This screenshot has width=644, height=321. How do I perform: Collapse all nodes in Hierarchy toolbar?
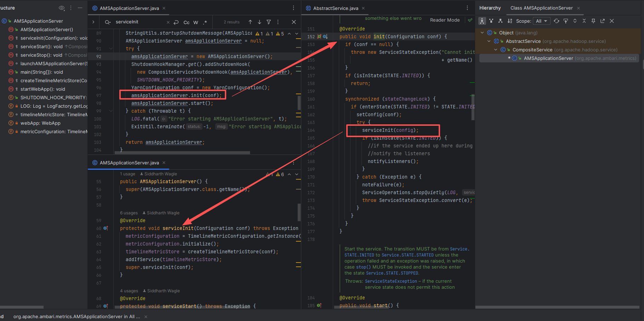click(x=584, y=21)
